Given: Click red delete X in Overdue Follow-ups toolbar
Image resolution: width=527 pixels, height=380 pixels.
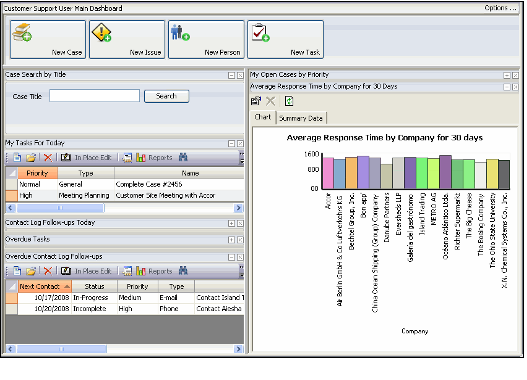Looking at the screenshot, I should pyautogui.click(x=48, y=271).
